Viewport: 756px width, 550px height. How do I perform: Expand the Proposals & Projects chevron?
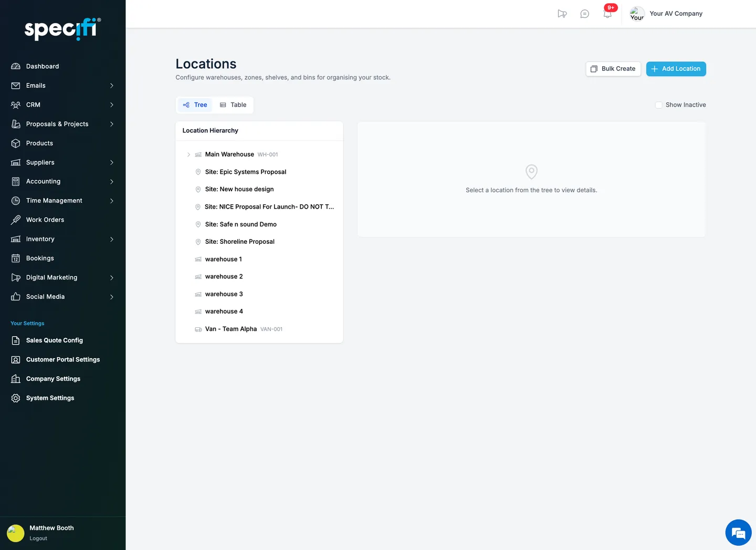click(x=112, y=124)
